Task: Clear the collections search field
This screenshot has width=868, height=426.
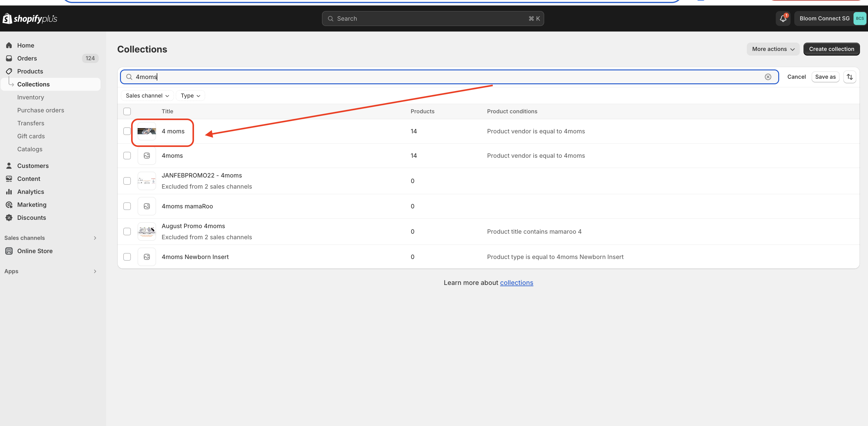Action: tap(768, 77)
